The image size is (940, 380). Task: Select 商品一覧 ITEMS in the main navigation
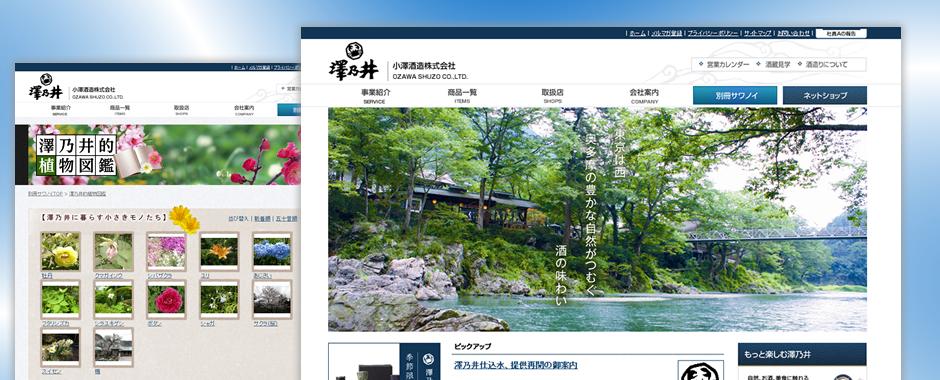[x=462, y=96]
